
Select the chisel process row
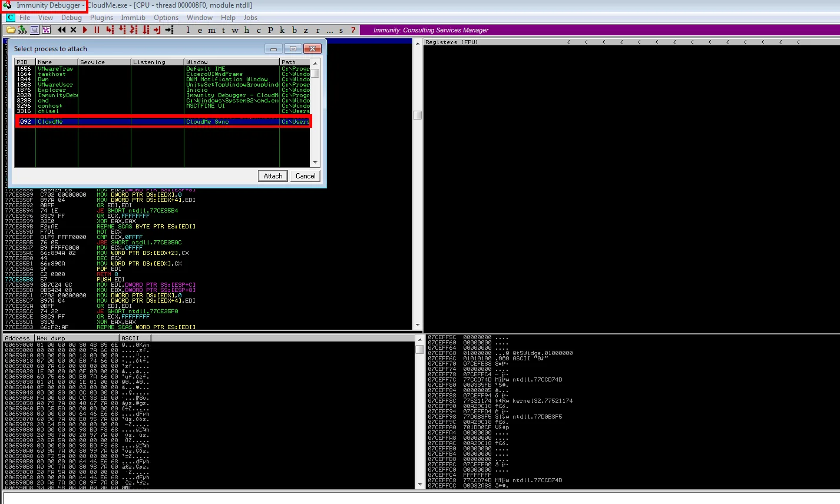[163, 111]
